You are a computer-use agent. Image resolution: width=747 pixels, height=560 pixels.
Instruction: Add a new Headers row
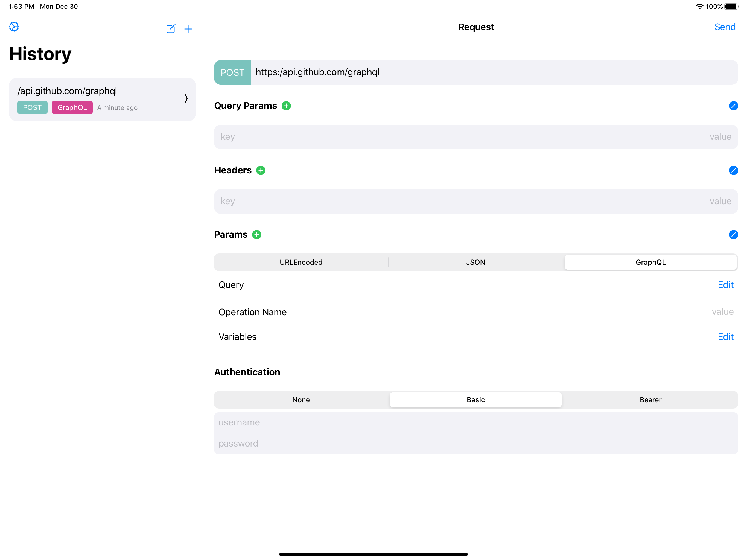point(261,170)
